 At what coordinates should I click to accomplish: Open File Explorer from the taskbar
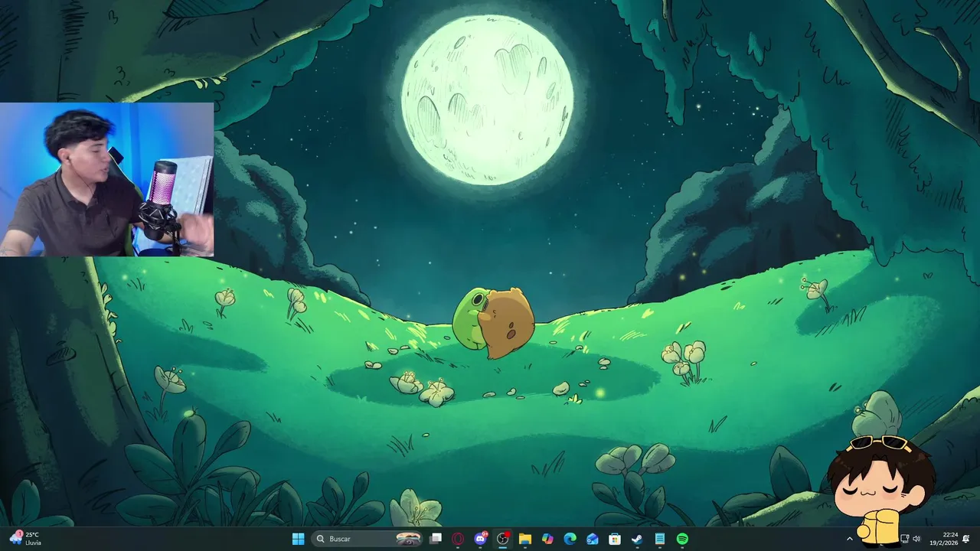tap(525, 539)
